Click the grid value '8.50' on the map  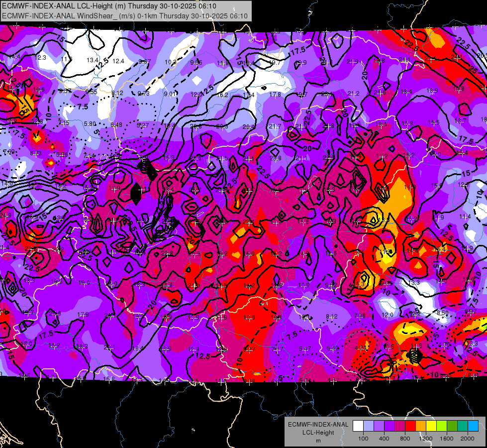click(443, 313)
